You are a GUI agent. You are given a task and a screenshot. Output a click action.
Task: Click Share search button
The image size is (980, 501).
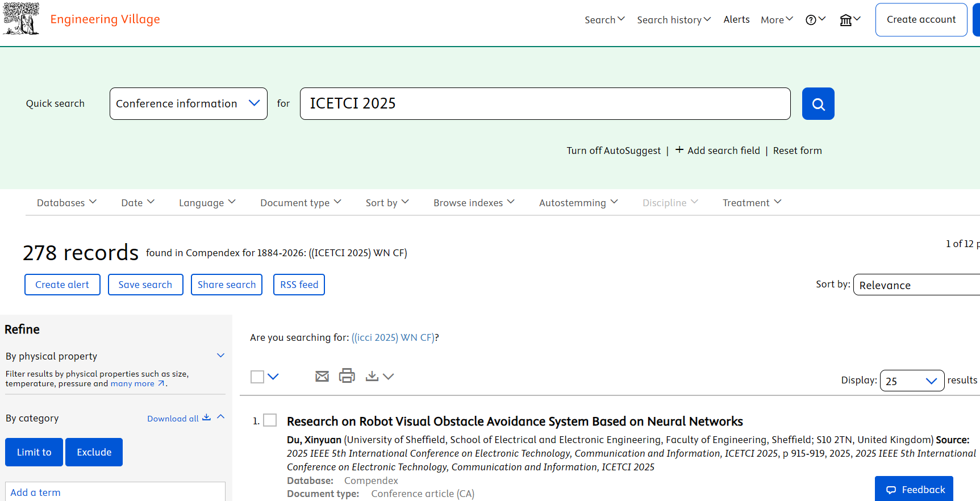click(x=227, y=285)
